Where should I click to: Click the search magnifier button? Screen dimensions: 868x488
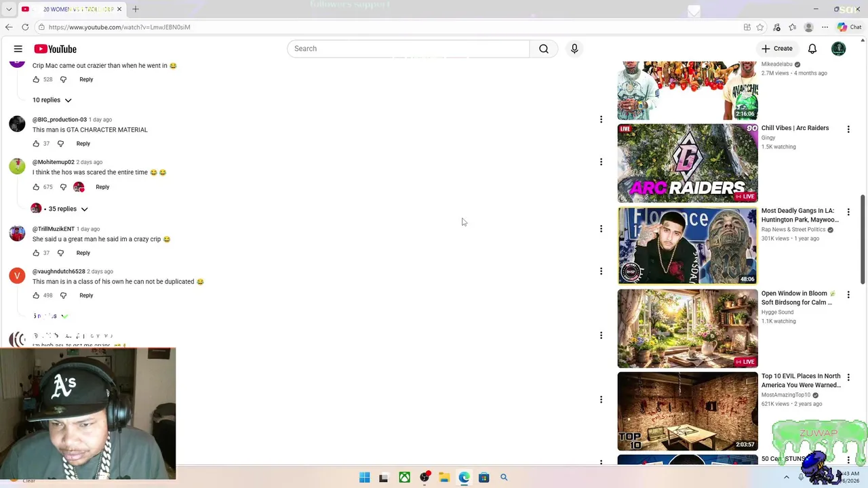point(544,49)
